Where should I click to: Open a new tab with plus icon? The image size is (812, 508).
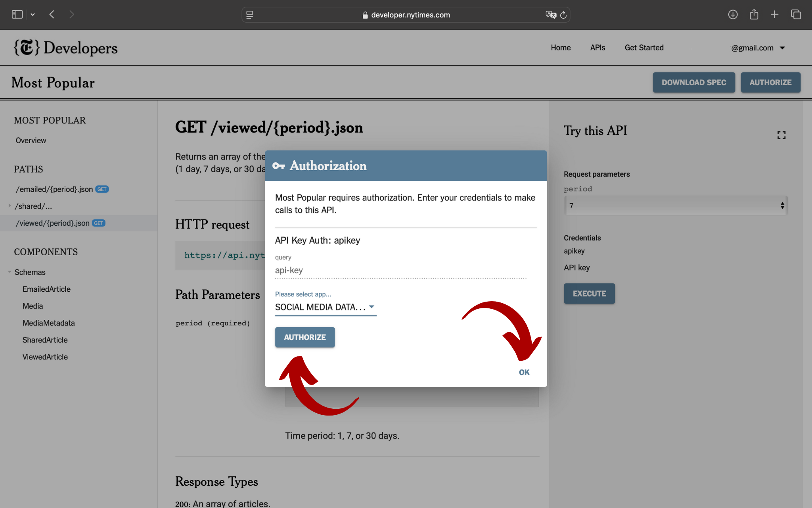pos(774,15)
